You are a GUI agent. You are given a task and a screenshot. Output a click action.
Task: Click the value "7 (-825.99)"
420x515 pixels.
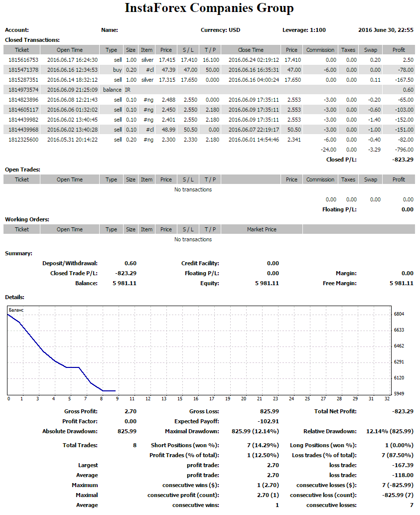pos(398,485)
